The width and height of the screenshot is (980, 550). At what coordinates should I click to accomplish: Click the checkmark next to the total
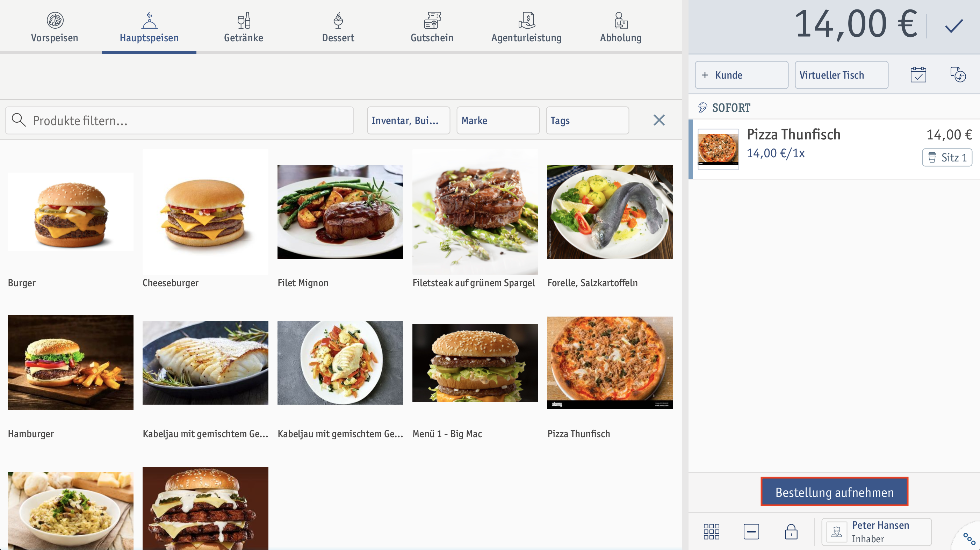[x=954, y=26]
